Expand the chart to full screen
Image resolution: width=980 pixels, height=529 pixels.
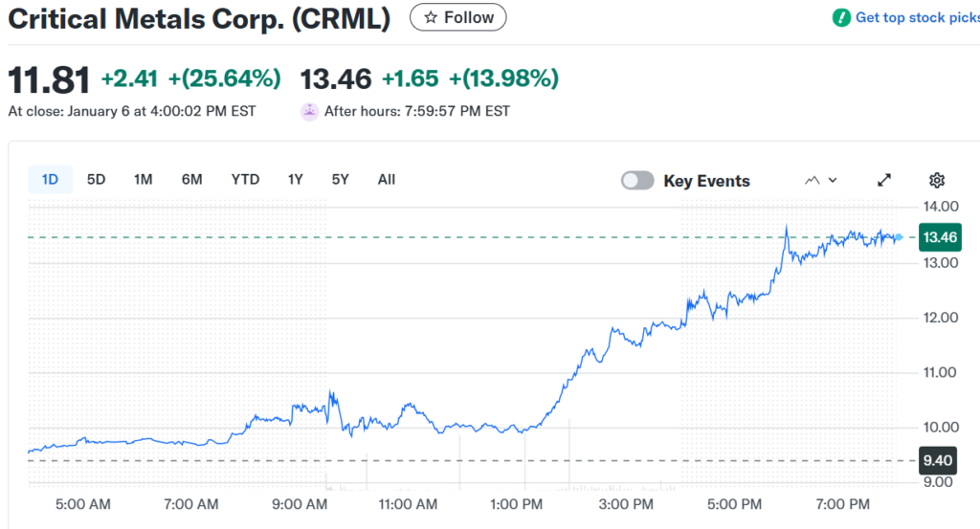click(x=884, y=180)
